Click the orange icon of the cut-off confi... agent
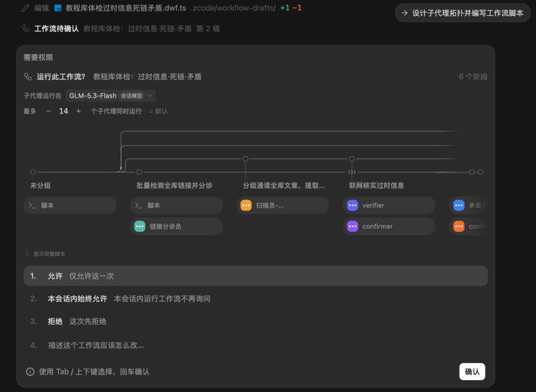This screenshot has width=536, height=392. pos(459,226)
